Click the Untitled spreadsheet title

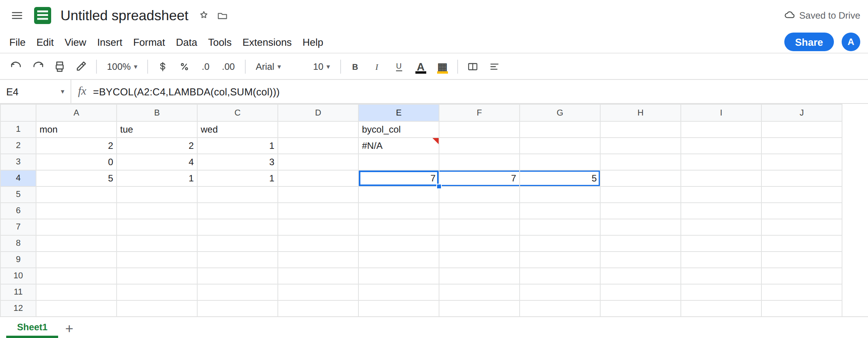124,16
